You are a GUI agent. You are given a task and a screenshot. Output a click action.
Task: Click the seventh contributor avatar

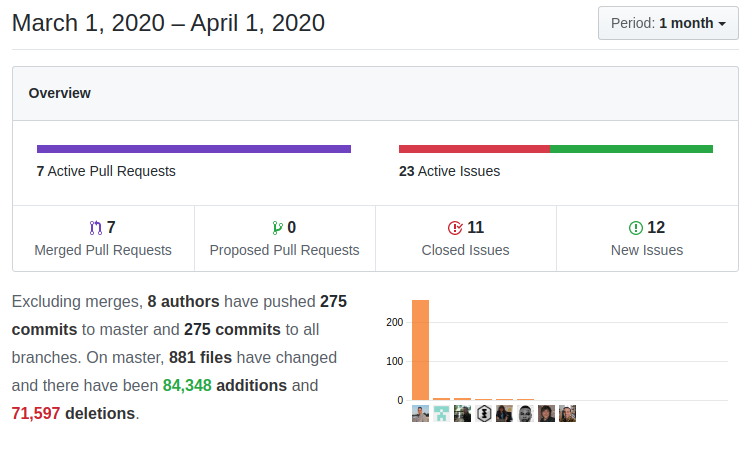click(x=547, y=414)
